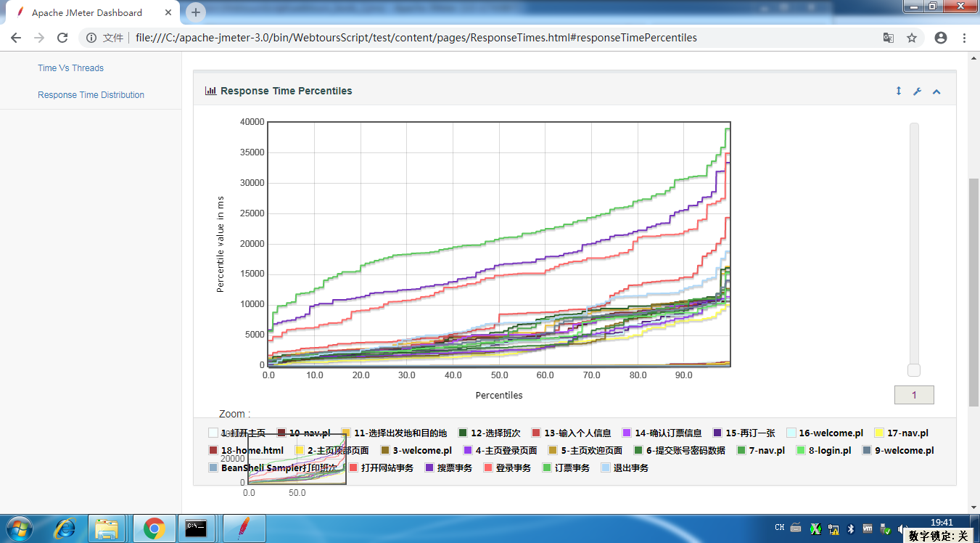The width and height of the screenshot is (980, 543).
Task: Open the Windows Start menu
Action: click(x=20, y=528)
